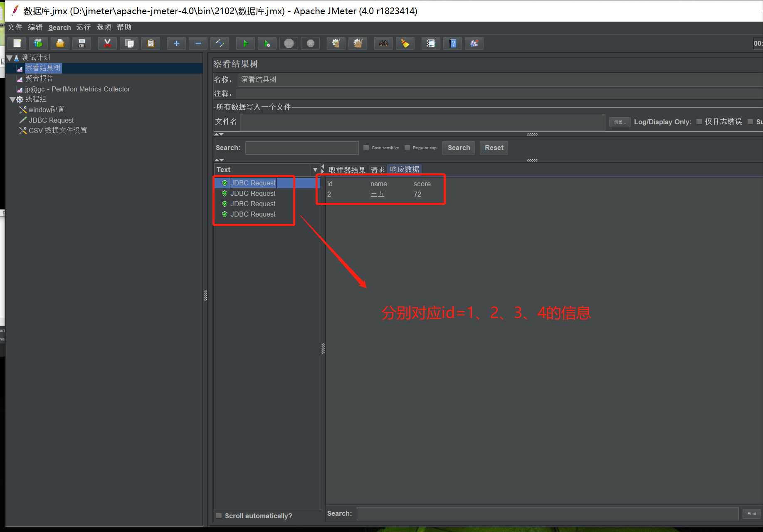Image resolution: width=763 pixels, height=532 pixels.
Task: Open the 选项 menu
Action: (x=104, y=27)
